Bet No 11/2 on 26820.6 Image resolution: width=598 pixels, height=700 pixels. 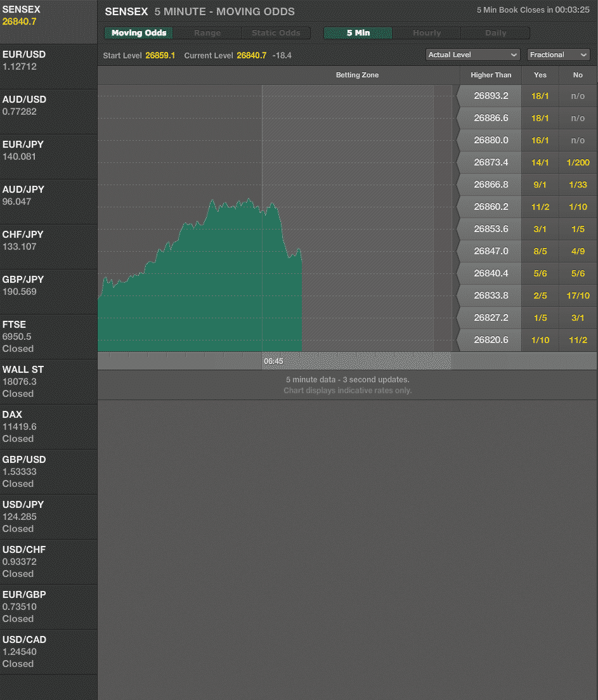coord(578,340)
